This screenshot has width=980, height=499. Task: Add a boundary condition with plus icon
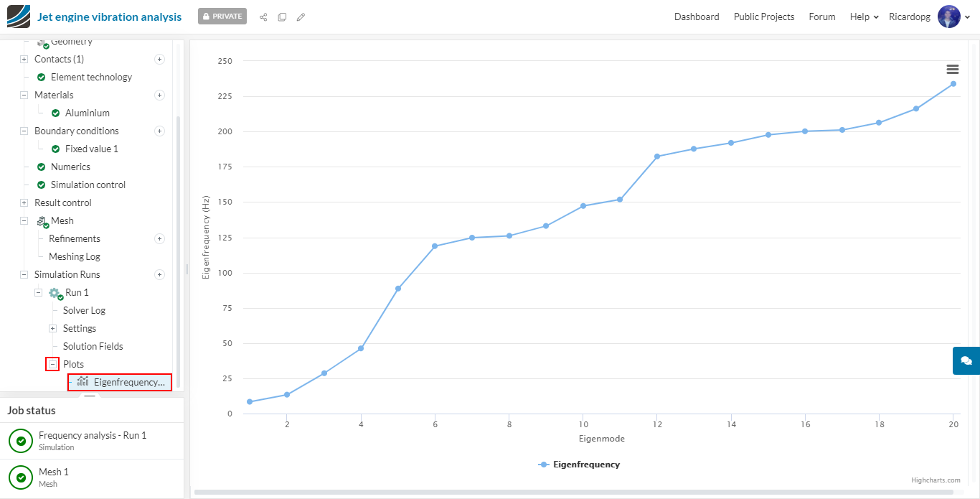pos(159,131)
